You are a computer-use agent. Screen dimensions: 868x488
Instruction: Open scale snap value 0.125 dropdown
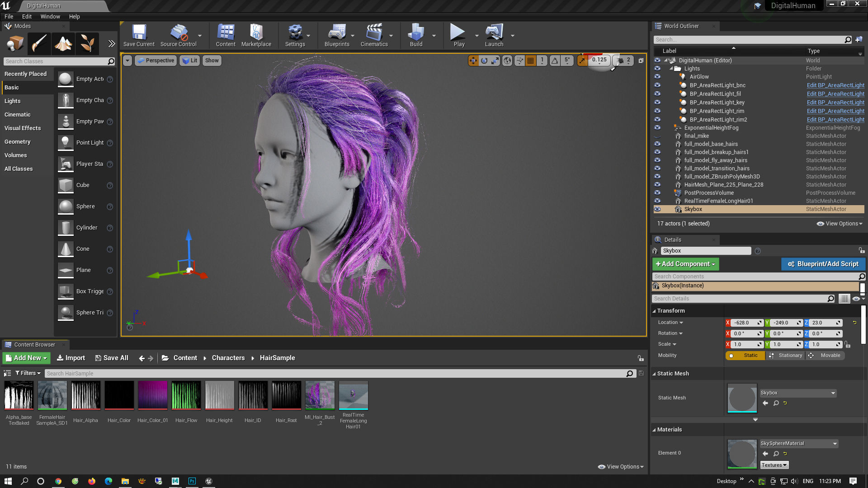(599, 60)
